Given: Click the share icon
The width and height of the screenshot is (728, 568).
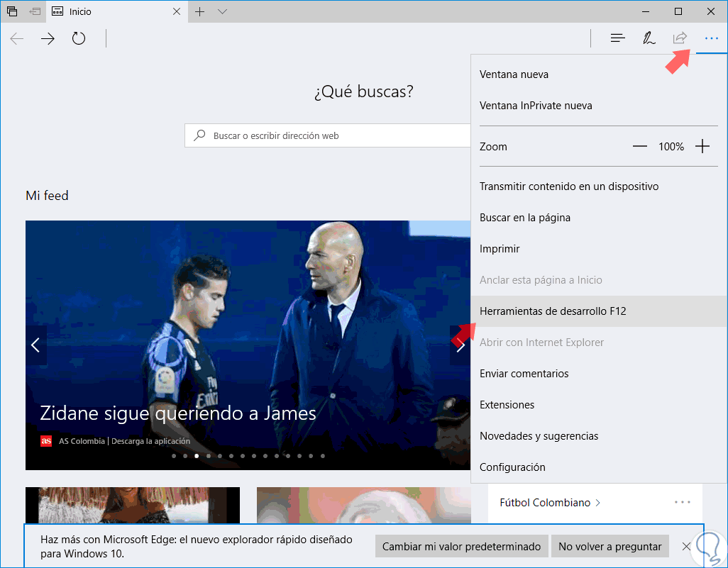Looking at the screenshot, I should coord(680,38).
